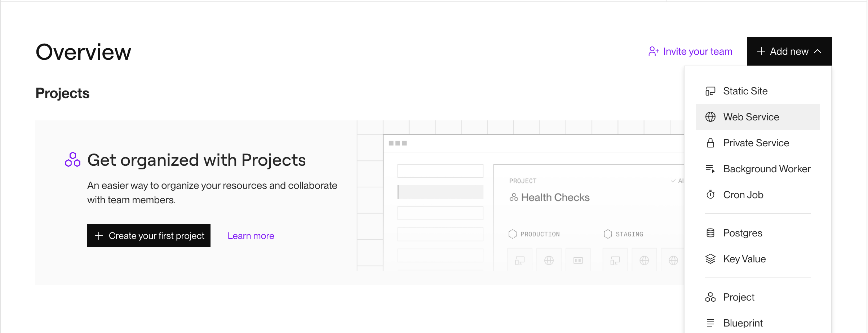Viewport: 868px width, 333px height.
Task: Click the Static Site monitor icon
Action: tap(710, 91)
